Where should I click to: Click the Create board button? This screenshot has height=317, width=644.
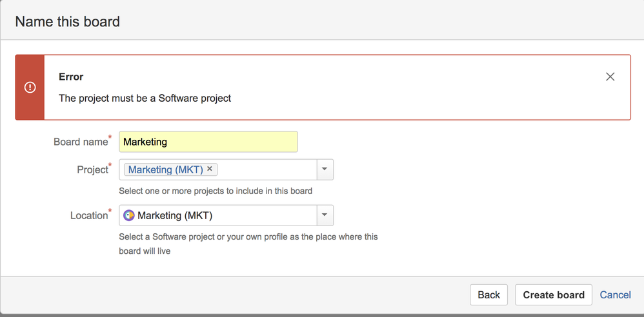pyautogui.click(x=553, y=294)
